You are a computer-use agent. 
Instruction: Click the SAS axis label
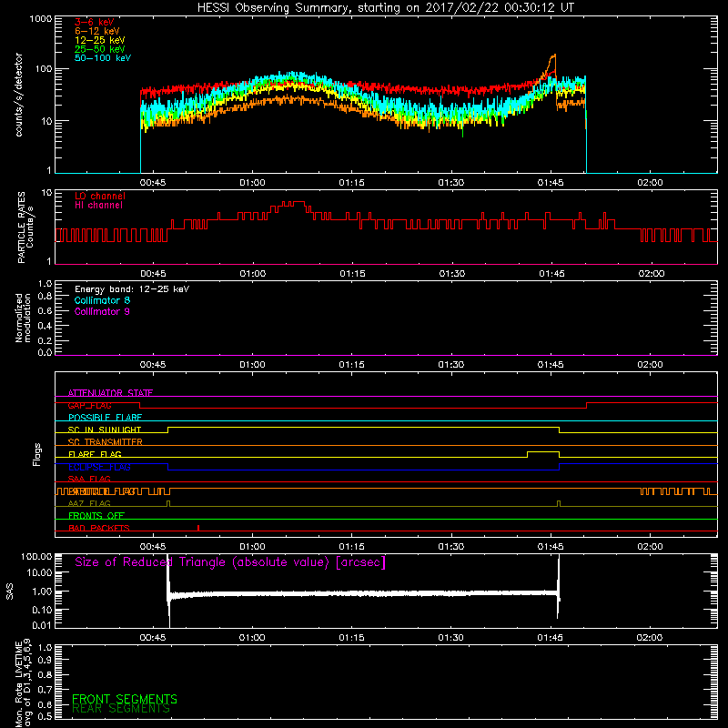pos(10,591)
